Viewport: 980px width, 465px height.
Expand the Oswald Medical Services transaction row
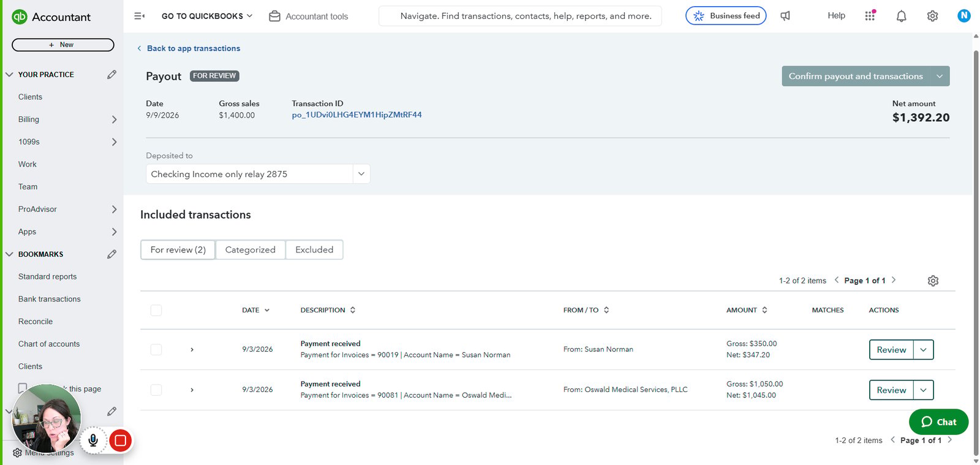(192, 390)
